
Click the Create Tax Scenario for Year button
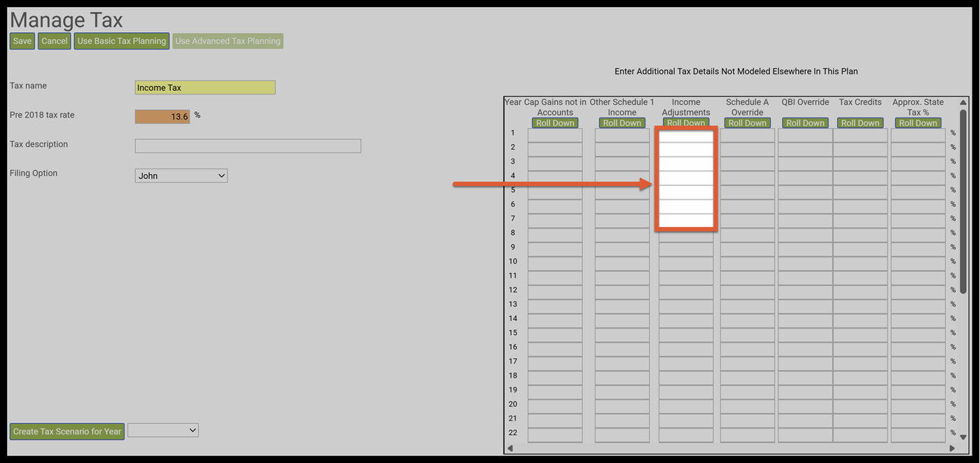(67, 432)
